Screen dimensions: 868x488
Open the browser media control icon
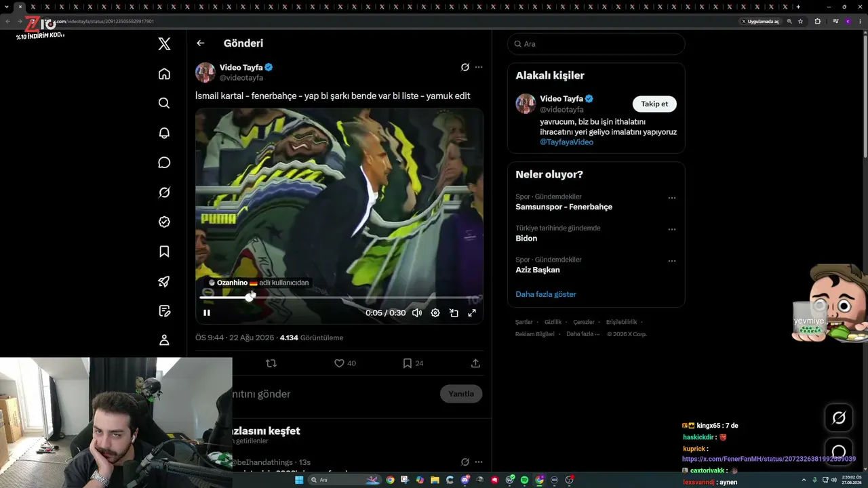click(x=835, y=22)
